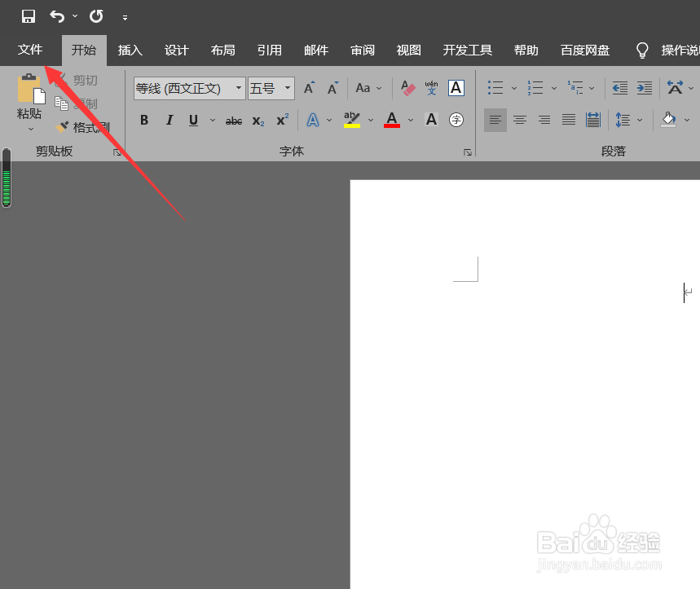Open the phonetic guide wén icon
700x589 pixels.
click(x=431, y=88)
